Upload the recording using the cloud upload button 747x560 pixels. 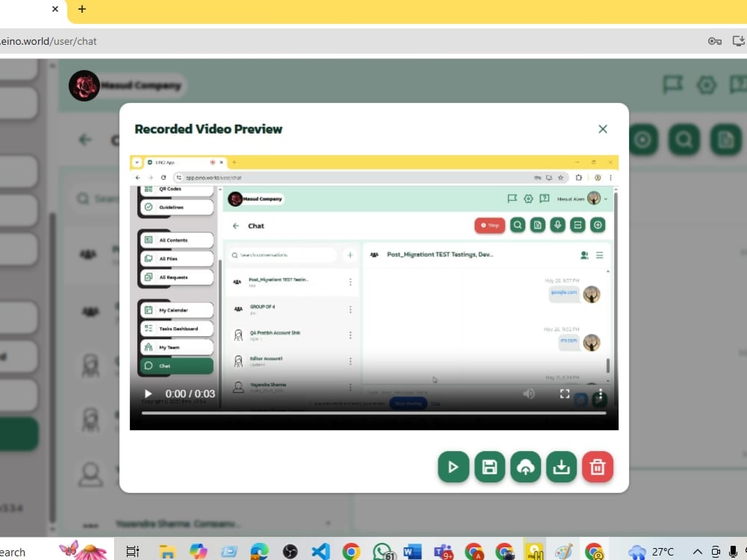coord(525,467)
